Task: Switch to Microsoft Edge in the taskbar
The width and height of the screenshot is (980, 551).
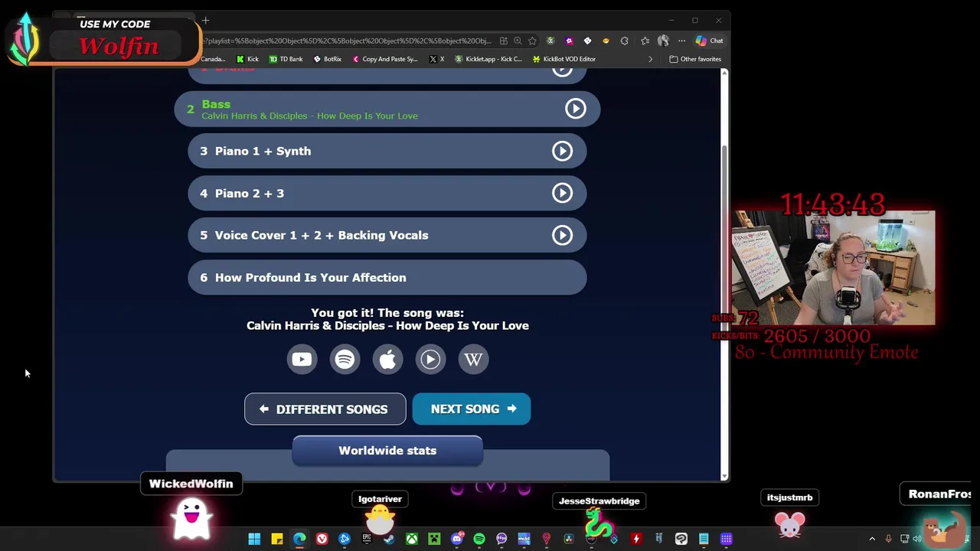Action: (299, 539)
